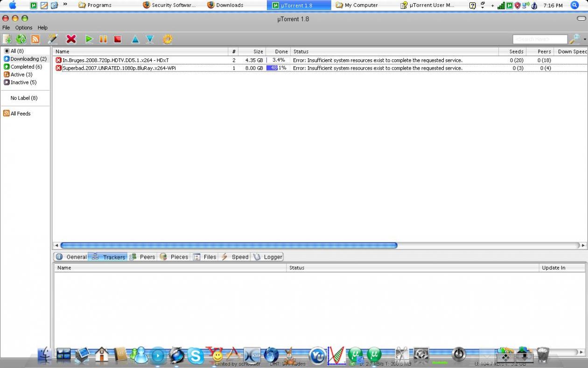Open the µTorrent User Manual taskbar window
The height and width of the screenshot is (368, 588).
[x=427, y=5]
